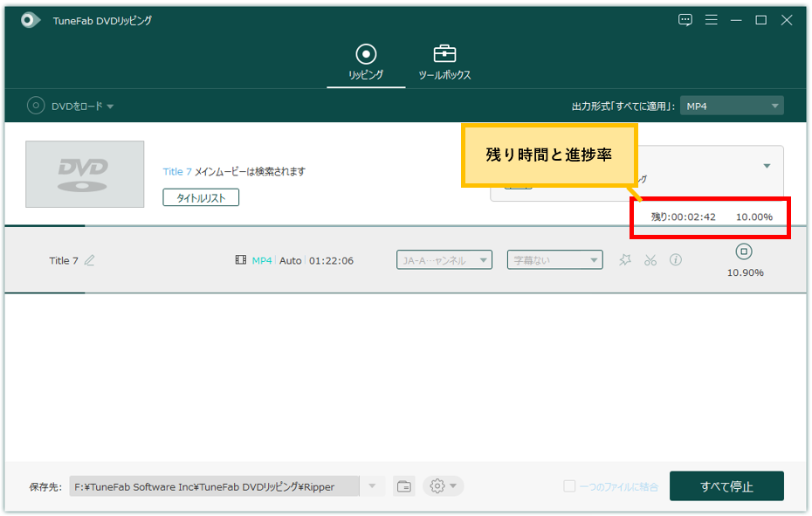Open the 字幕ない subtitle dropdown
This screenshot has height=516, width=812.
554,260
